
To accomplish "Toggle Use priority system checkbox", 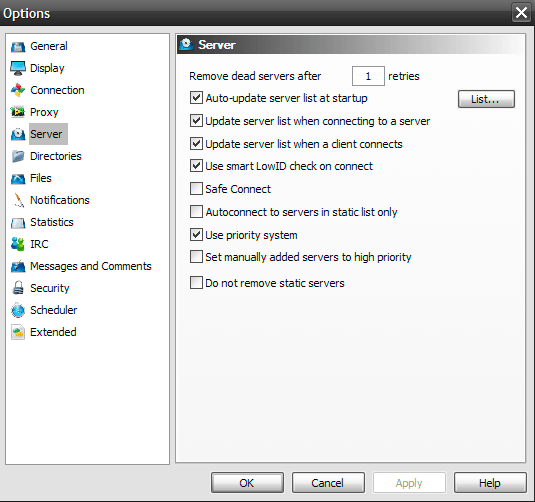I will click(196, 235).
